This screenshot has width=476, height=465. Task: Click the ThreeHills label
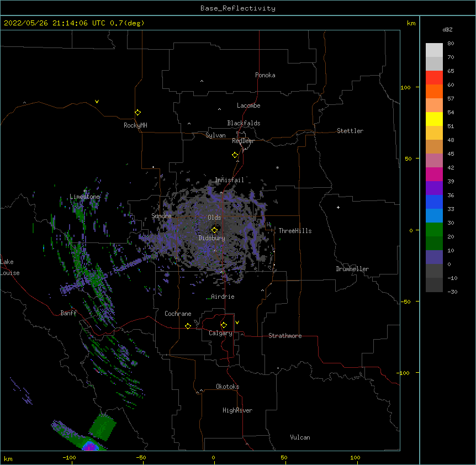[x=295, y=231]
